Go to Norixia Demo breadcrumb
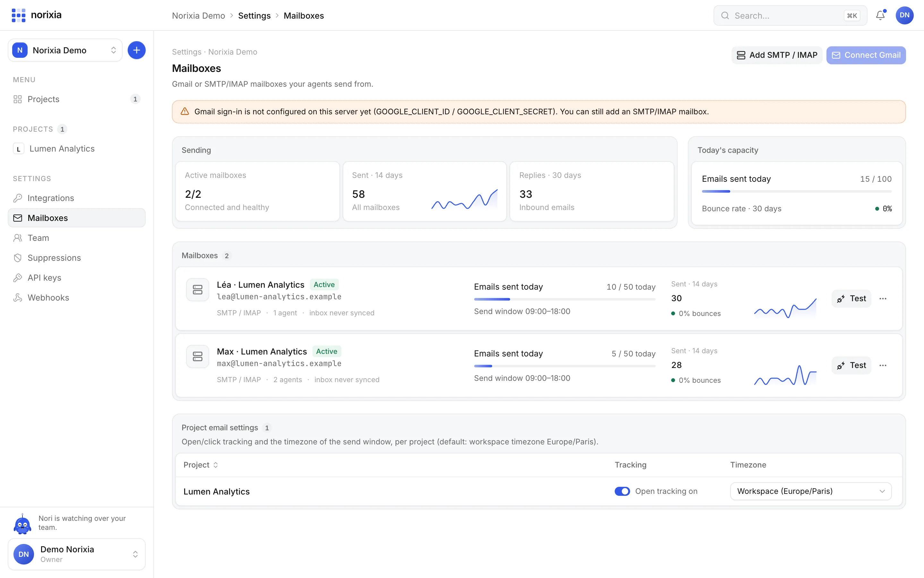Screen dimensions: 924x578 click(x=198, y=16)
